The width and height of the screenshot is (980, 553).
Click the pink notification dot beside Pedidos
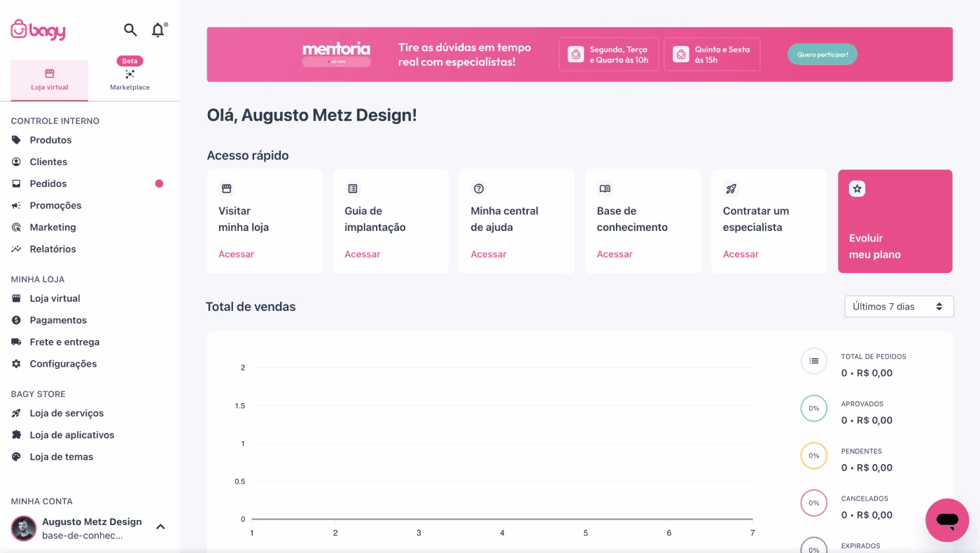[159, 183]
